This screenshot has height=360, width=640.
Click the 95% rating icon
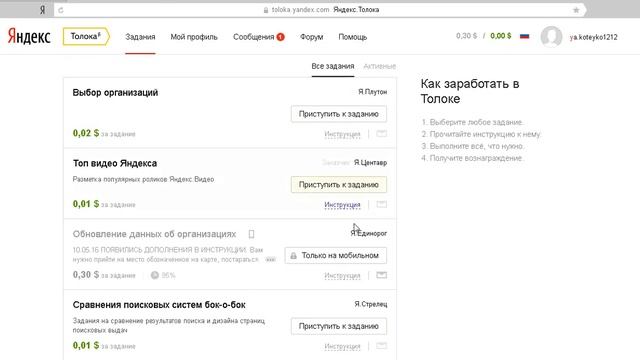tap(155, 275)
